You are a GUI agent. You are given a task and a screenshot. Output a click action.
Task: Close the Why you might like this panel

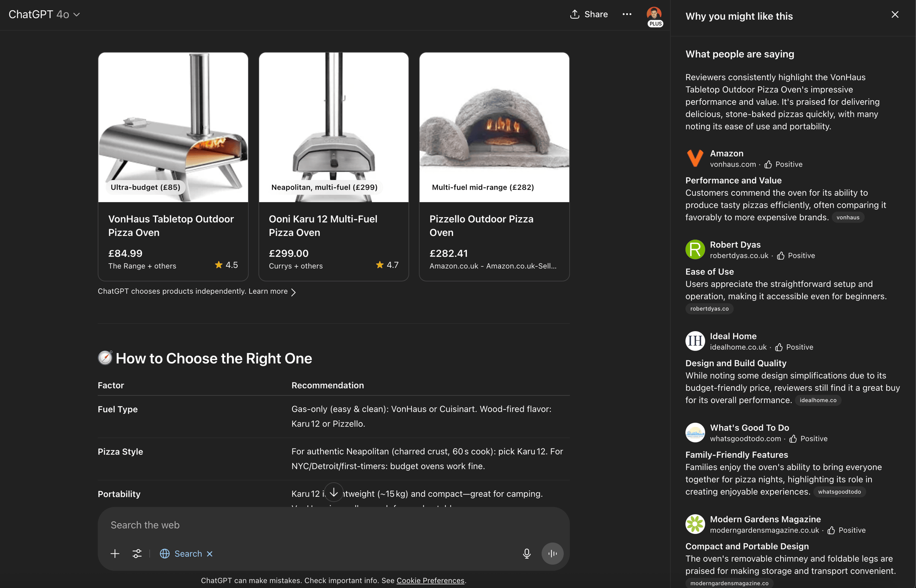point(895,14)
